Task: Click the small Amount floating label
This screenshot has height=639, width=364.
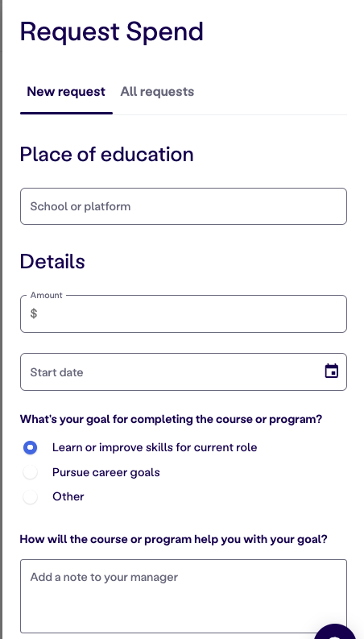Action: point(47,295)
